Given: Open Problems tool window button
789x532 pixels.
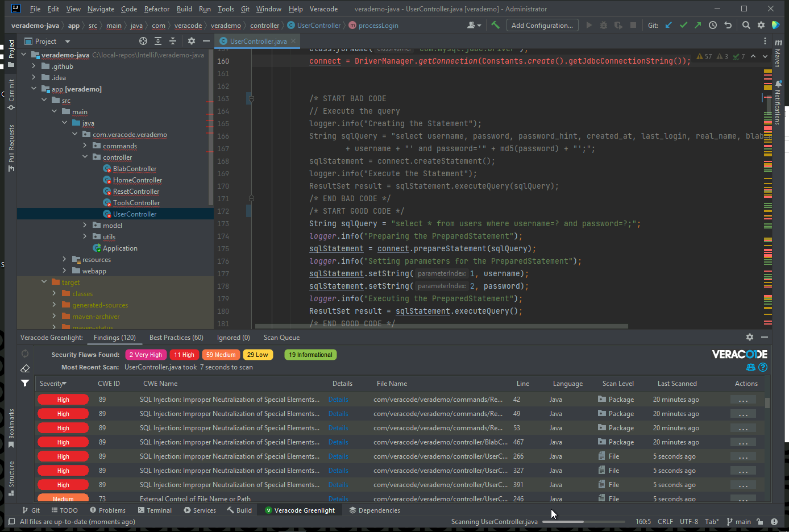Looking at the screenshot, I should (108, 510).
